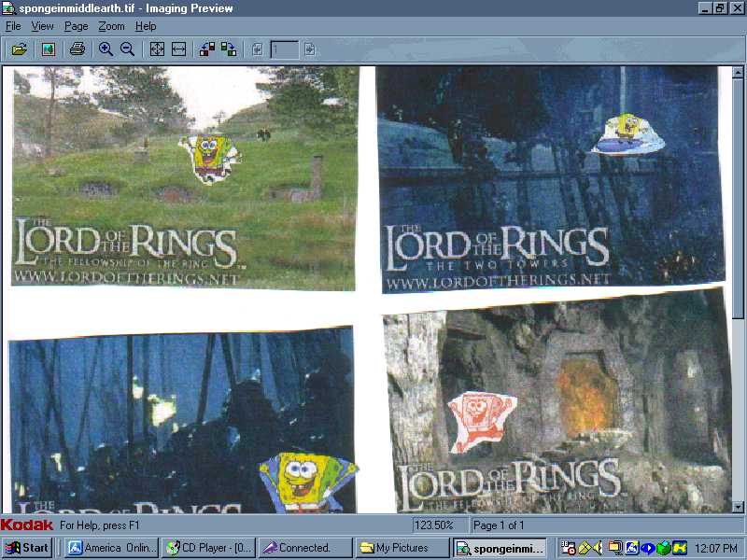747x560 pixels.
Task: Click the AOL tray icon
Action: pyautogui.click(x=632, y=549)
